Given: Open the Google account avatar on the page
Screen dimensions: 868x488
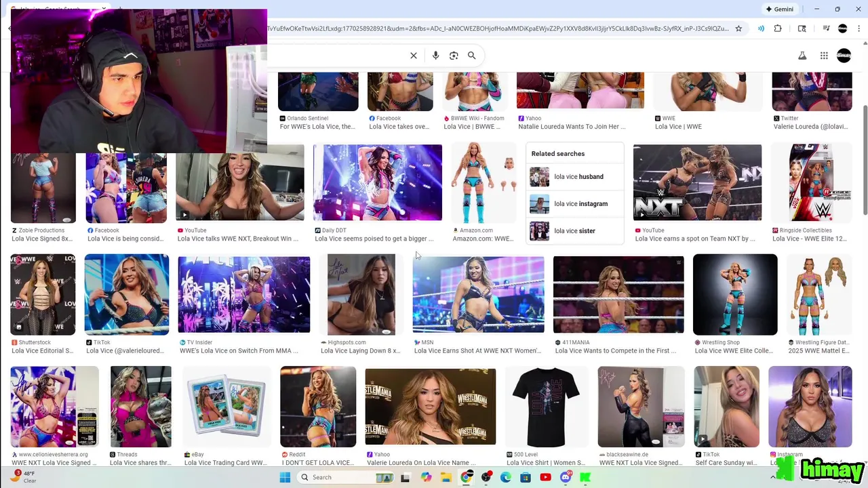Looking at the screenshot, I should coord(844,56).
